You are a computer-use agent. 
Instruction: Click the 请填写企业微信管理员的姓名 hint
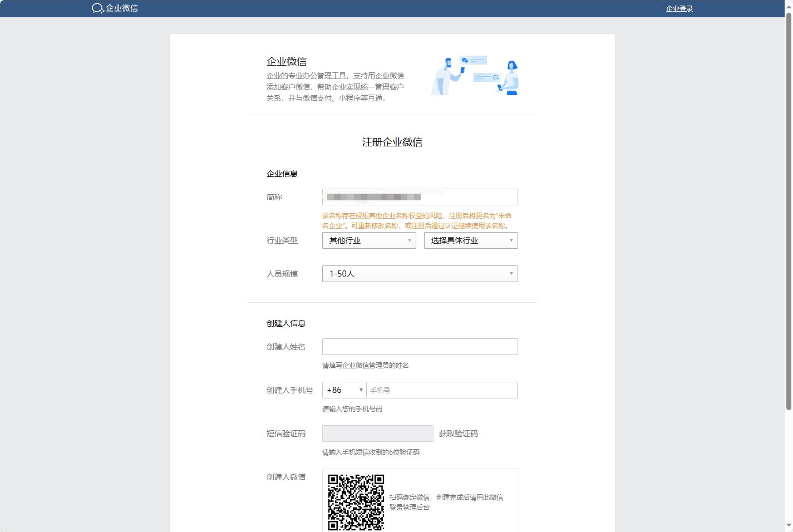click(366, 366)
